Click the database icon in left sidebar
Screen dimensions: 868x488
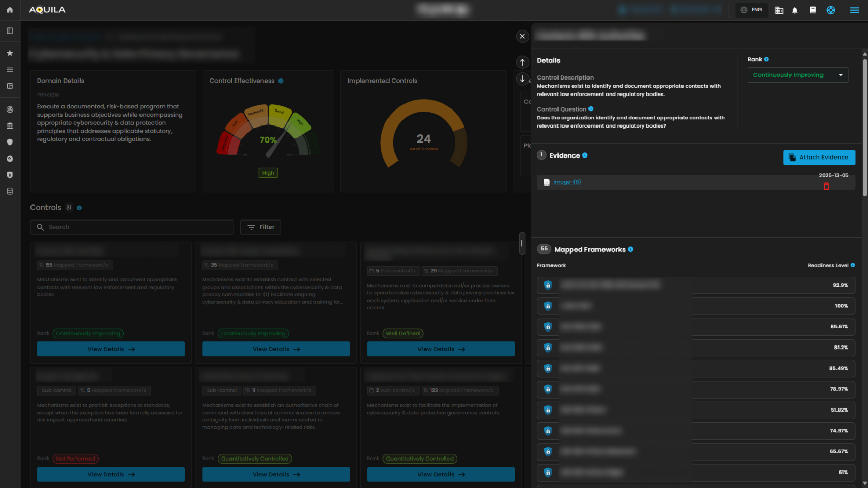click(10, 192)
